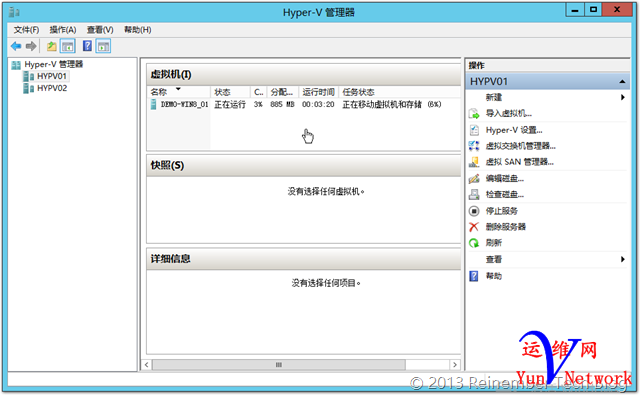Viewport: 640px width, 395px height.
Task: Click 删除服务器 action text
Action: [506, 227]
